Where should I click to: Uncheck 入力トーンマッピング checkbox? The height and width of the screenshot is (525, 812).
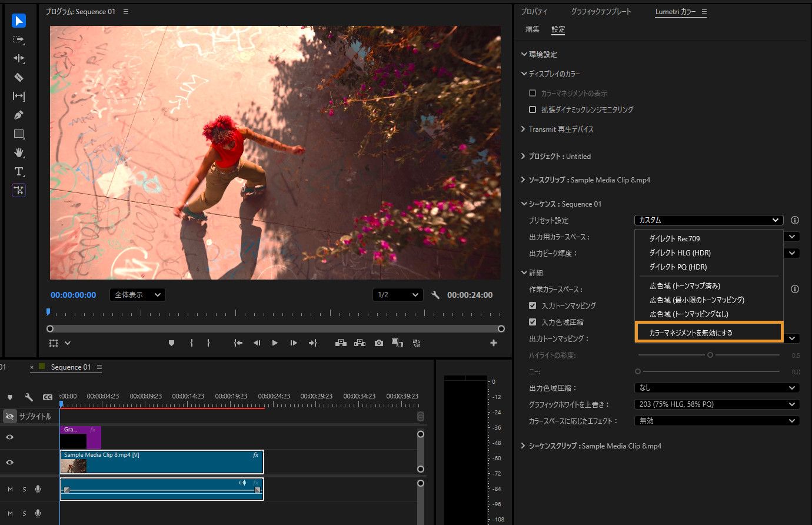pyautogui.click(x=533, y=305)
